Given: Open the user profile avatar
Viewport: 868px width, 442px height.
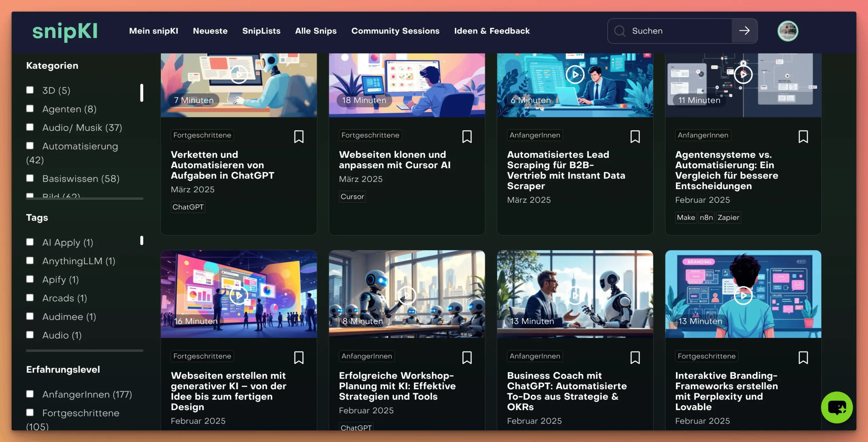Looking at the screenshot, I should coord(787,31).
